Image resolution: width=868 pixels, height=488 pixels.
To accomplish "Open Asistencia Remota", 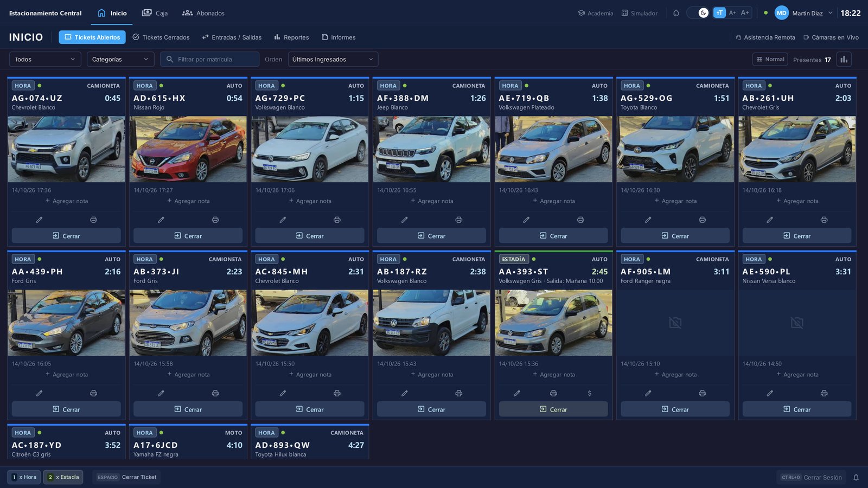I will (x=765, y=37).
